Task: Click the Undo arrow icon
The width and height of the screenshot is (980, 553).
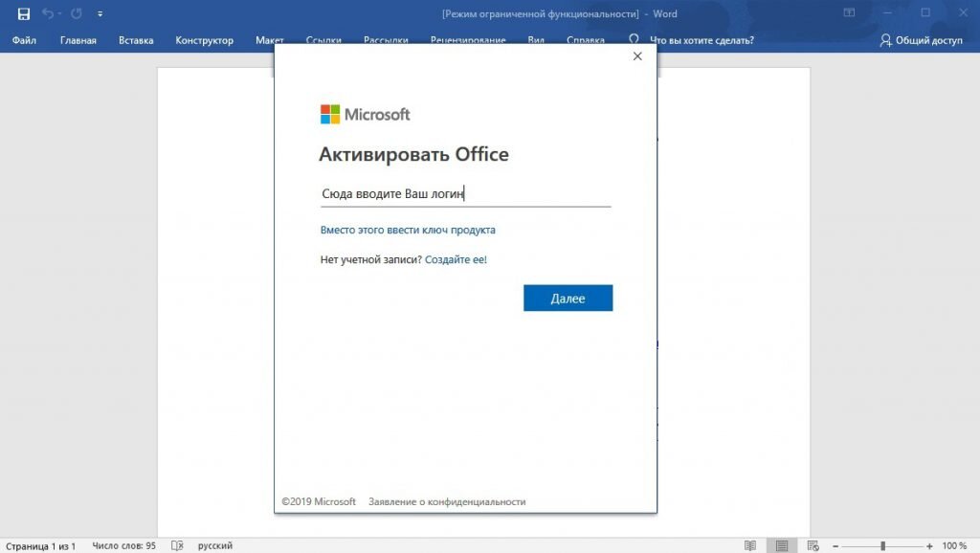Action: coord(48,13)
